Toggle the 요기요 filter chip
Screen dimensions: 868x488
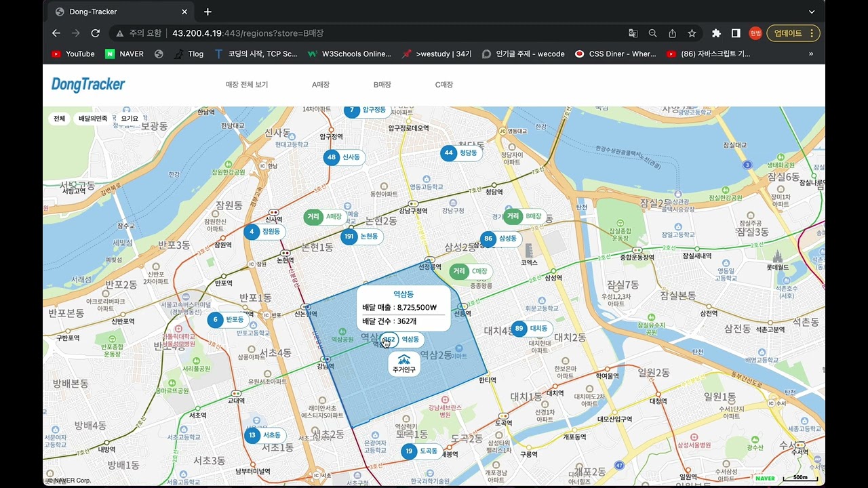coord(130,119)
